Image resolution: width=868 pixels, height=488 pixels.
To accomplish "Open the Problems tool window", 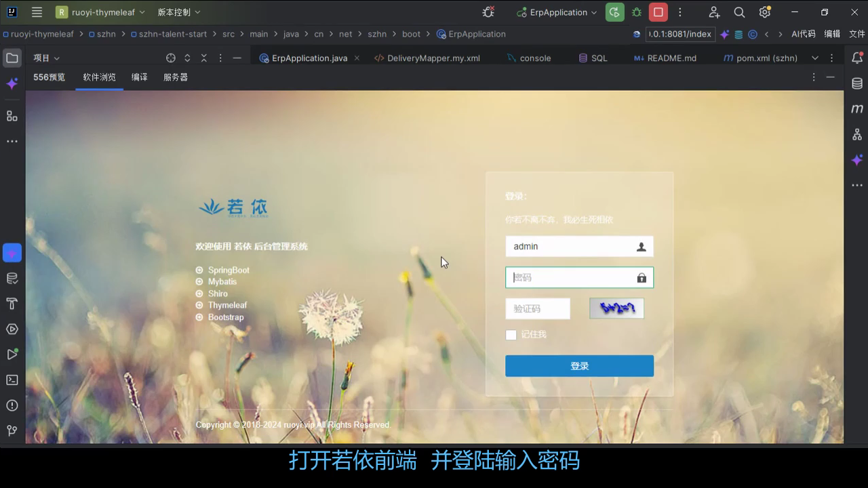I will click(12, 405).
